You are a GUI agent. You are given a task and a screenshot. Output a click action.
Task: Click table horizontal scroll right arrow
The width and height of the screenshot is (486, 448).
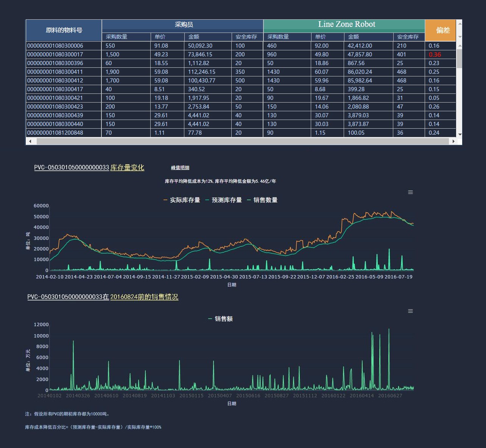453,141
